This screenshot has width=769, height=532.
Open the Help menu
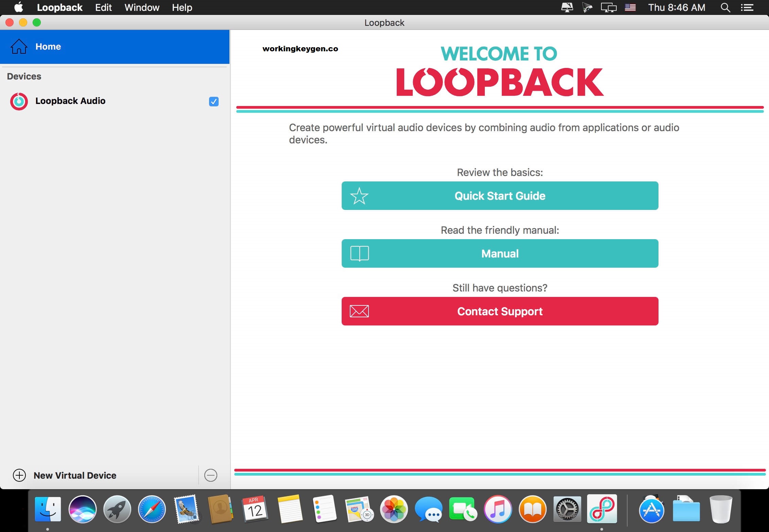[x=182, y=7]
